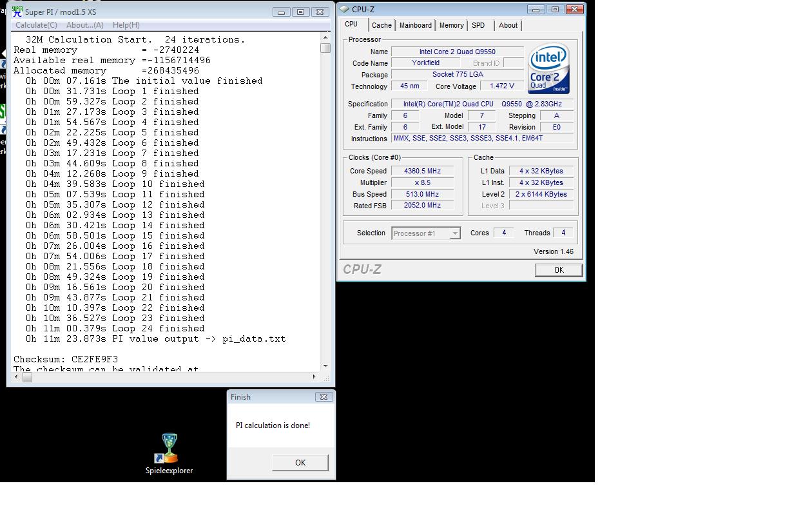This screenshot has width=812, height=508.
Task: Click the Version 1.46 label in CPU-Z
Action: (x=553, y=251)
